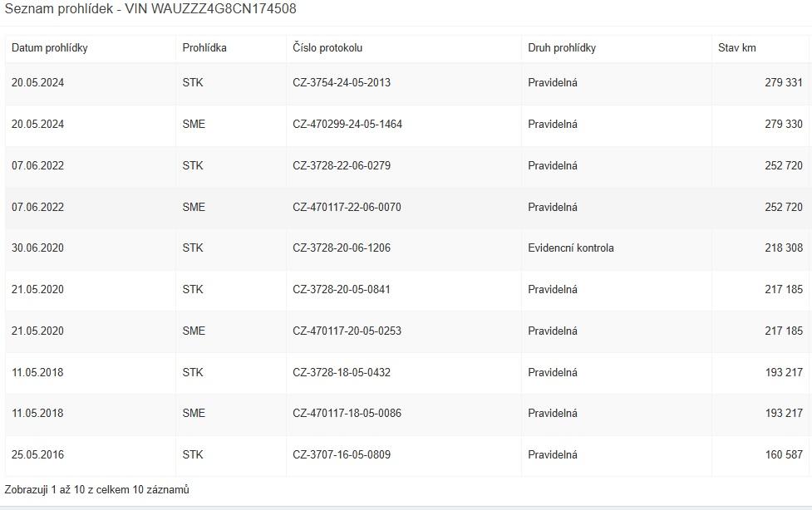
Task: Click the 07.06.2022 STK row date
Action: 37,165
